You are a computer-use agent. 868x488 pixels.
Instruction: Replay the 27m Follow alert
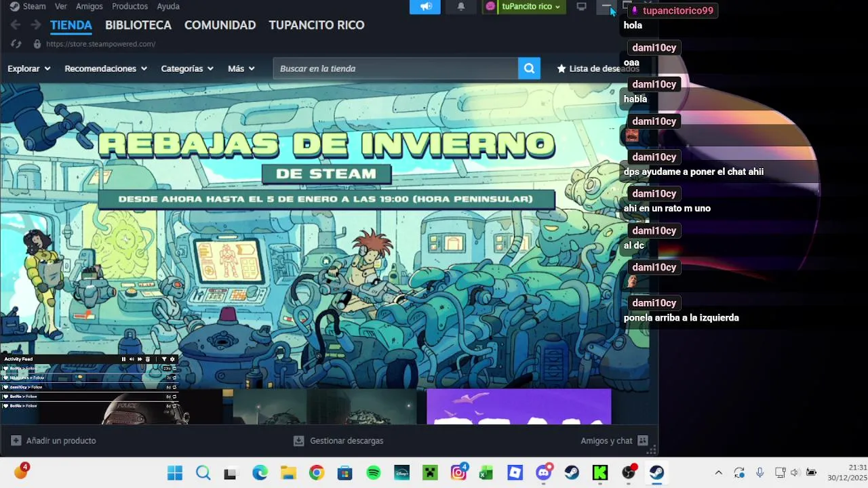[174, 368]
